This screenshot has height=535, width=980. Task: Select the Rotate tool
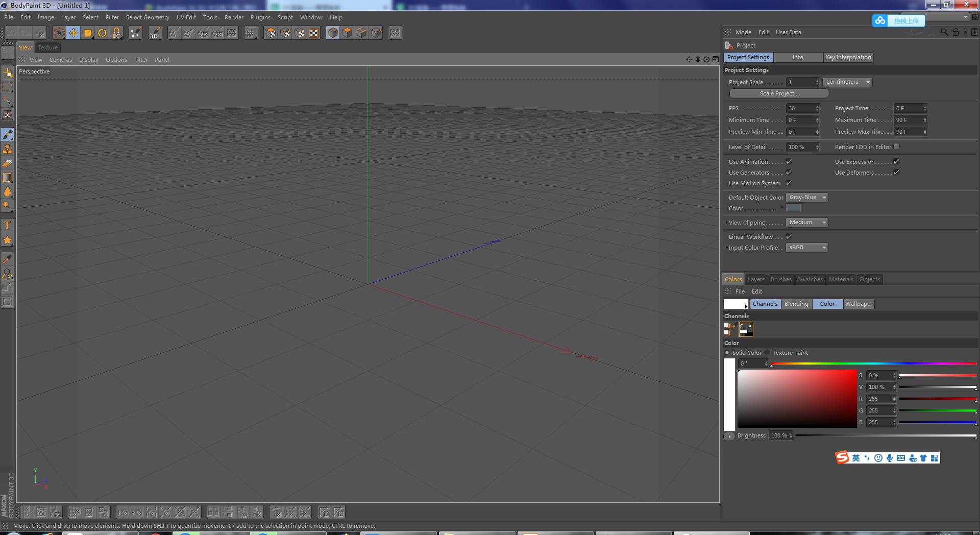tap(102, 33)
